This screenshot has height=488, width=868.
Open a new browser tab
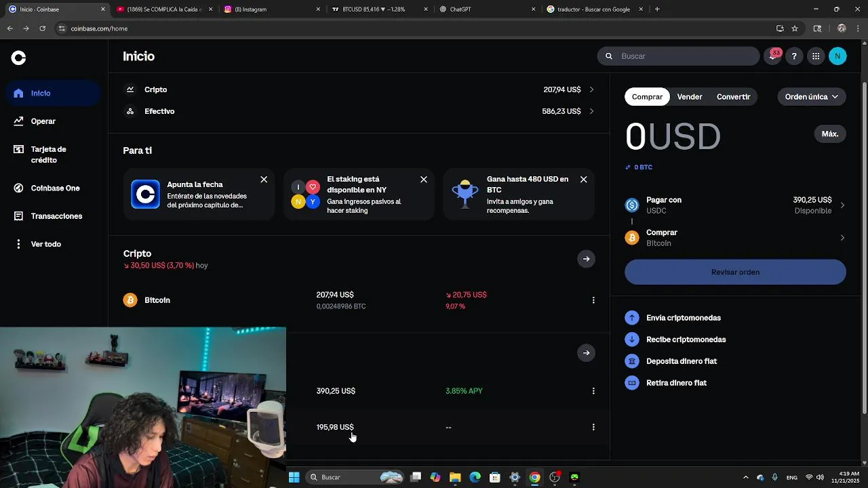657,9
